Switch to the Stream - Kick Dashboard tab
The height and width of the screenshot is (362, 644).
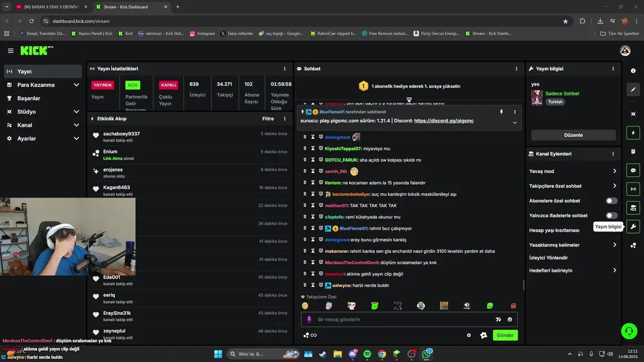click(131, 7)
